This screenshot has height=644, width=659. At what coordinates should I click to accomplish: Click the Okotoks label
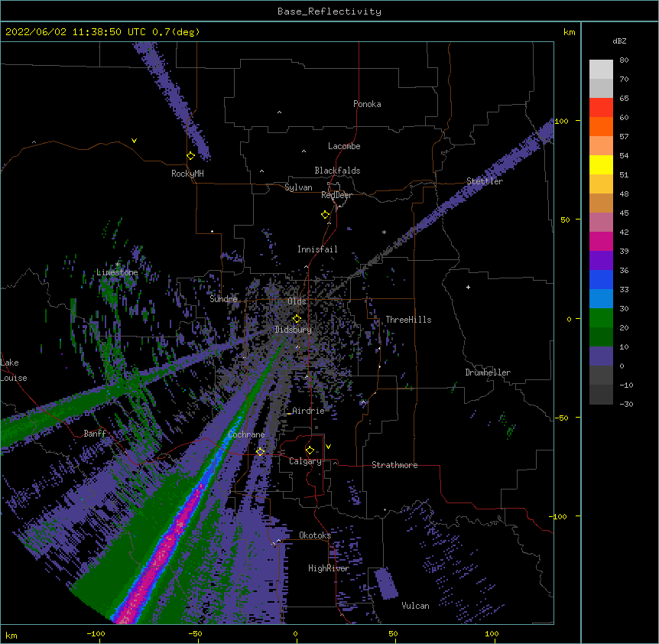pos(315,535)
